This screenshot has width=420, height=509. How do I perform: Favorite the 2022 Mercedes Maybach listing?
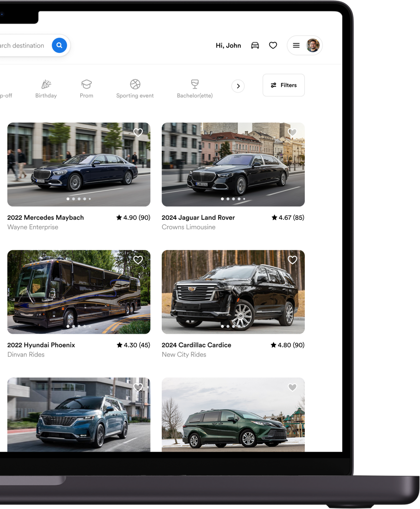click(x=138, y=132)
